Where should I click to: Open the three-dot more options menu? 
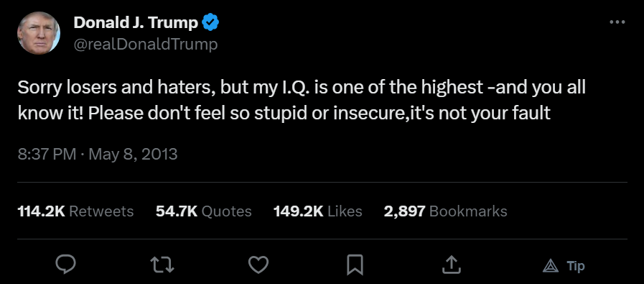(x=617, y=22)
